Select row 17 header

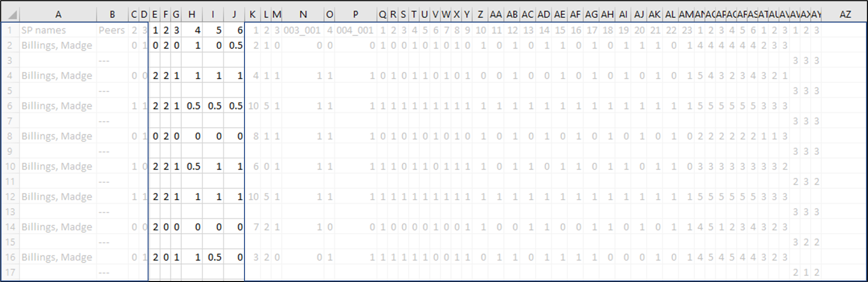[x=10, y=272]
